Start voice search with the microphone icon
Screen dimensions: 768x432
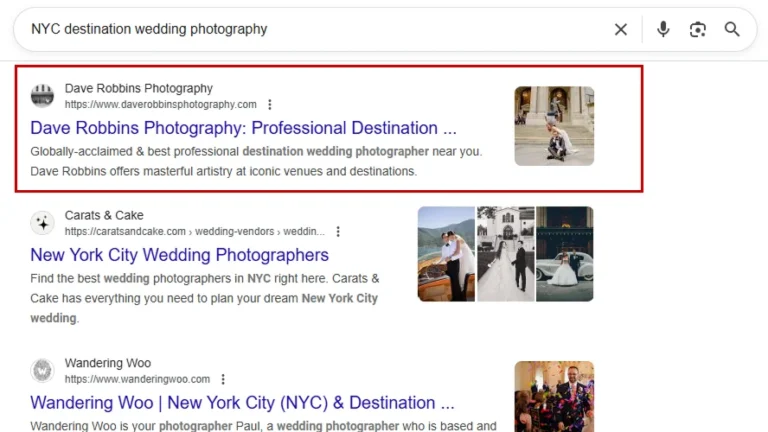click(663, 29)
